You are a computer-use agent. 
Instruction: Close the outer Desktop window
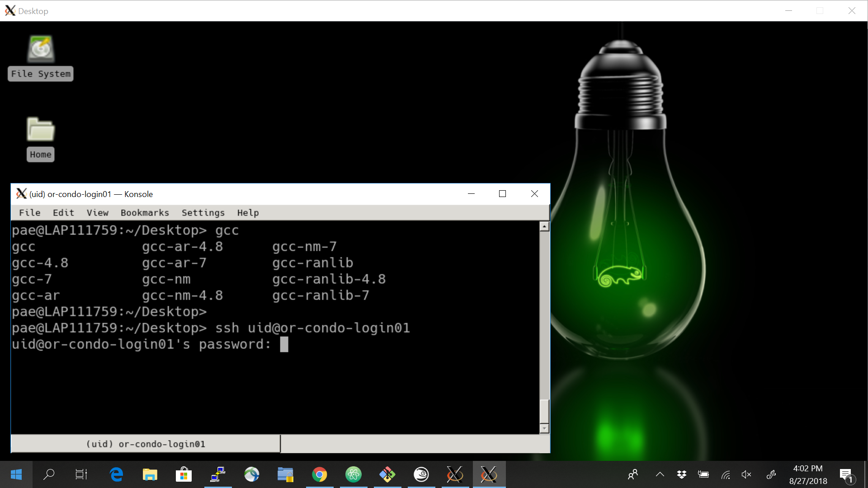tap(852, 11)
